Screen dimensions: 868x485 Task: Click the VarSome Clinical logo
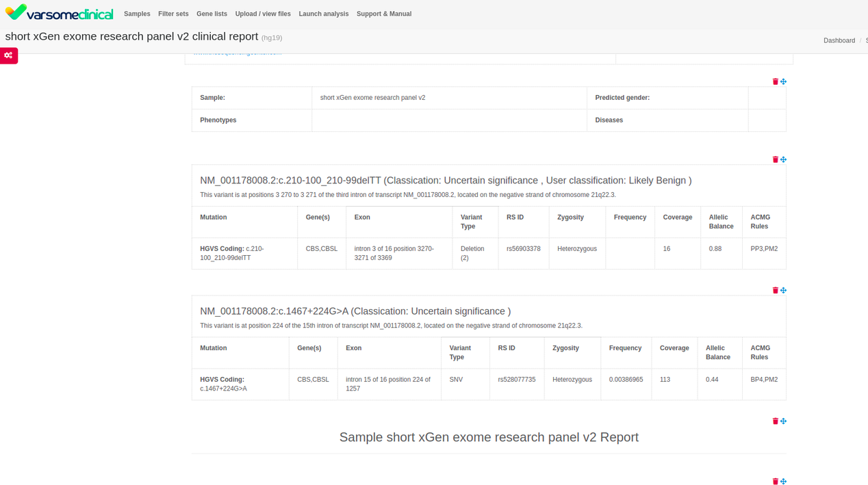click(x=59, y=13)
